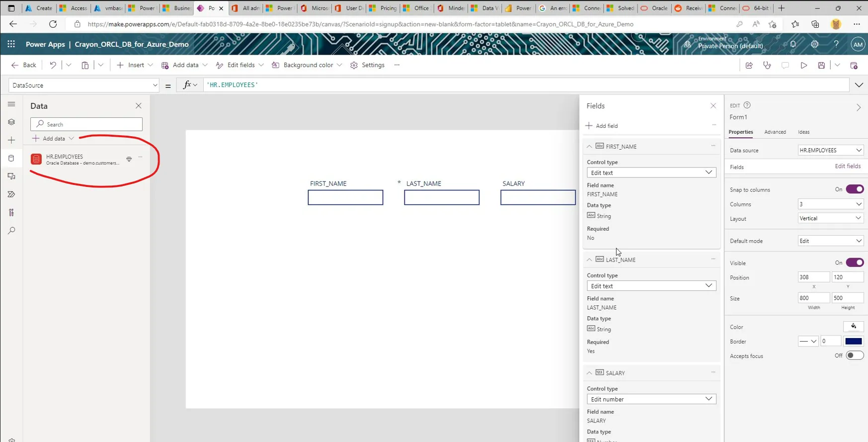Open the Columns dropdown
The image size is (868, 442).
pos(831,204)
